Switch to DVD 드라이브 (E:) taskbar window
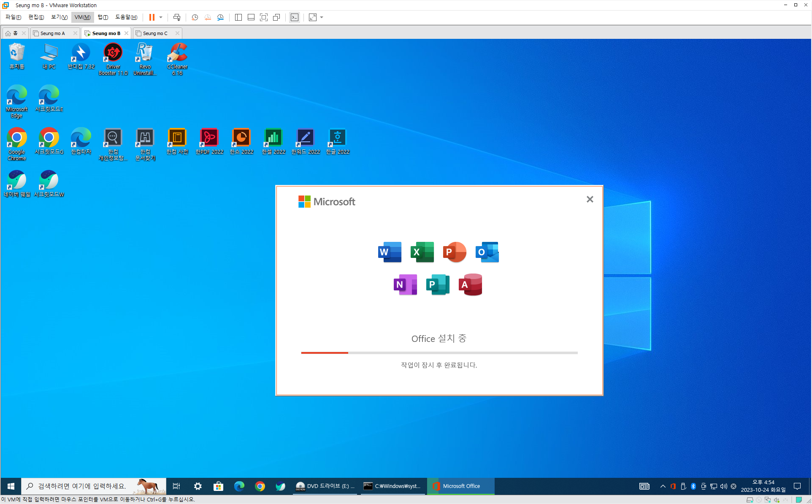Viewport: 812px width, 504px height. coord(325,486)
